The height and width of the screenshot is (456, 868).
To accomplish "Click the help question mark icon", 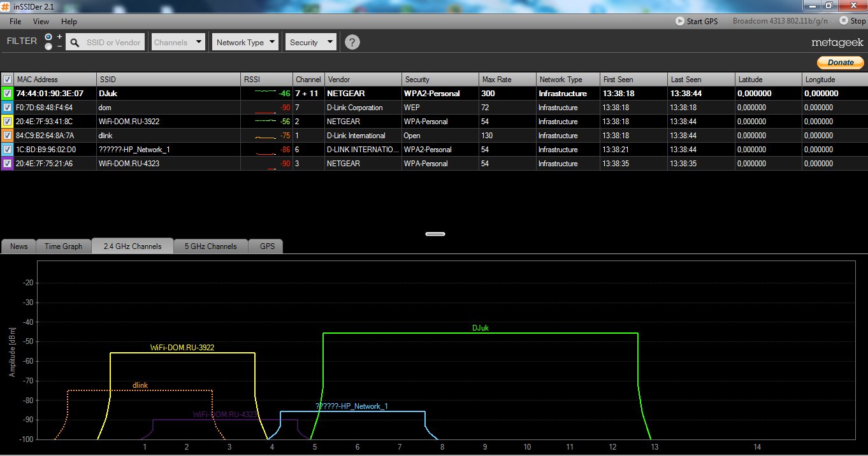I will pyautogui.click(x=352, y=43).
